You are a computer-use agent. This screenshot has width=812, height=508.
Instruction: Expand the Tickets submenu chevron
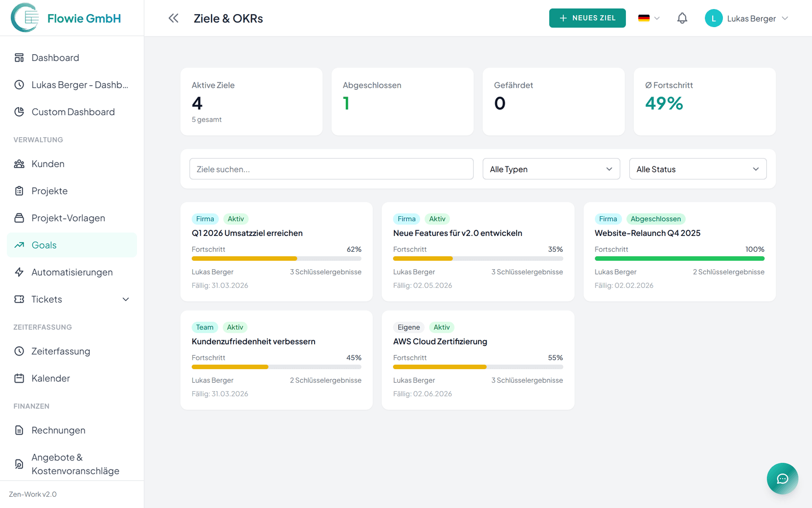[x=126, y=299]
